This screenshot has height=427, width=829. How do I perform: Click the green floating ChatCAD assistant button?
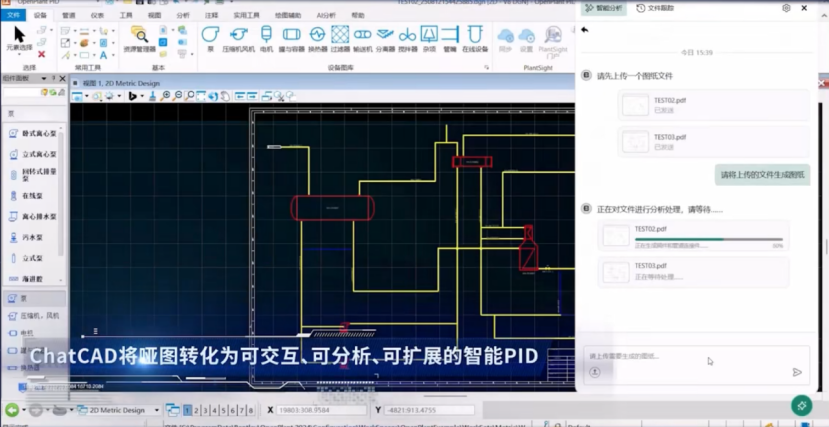(801, 405)
